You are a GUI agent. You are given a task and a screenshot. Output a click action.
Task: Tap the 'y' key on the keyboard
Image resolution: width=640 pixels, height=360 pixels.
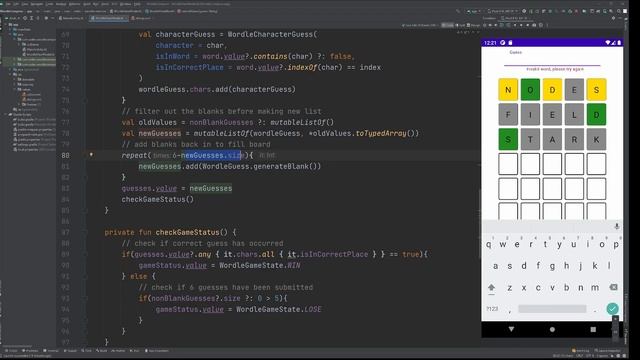click(x=559, y=244)
